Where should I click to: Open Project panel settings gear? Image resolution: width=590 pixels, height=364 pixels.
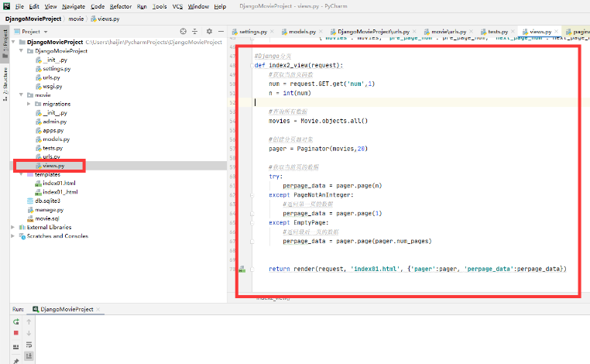pyautogui.click(x=209, y=31)
